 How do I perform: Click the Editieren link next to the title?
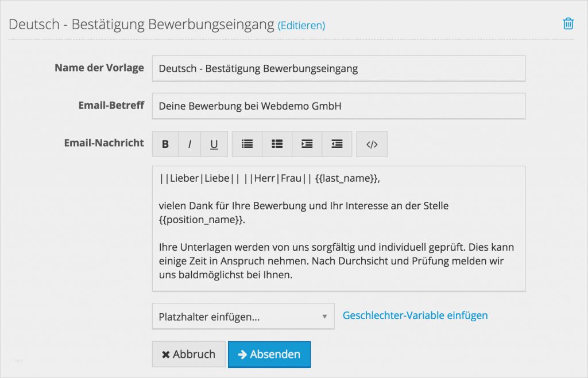(301, 25)
